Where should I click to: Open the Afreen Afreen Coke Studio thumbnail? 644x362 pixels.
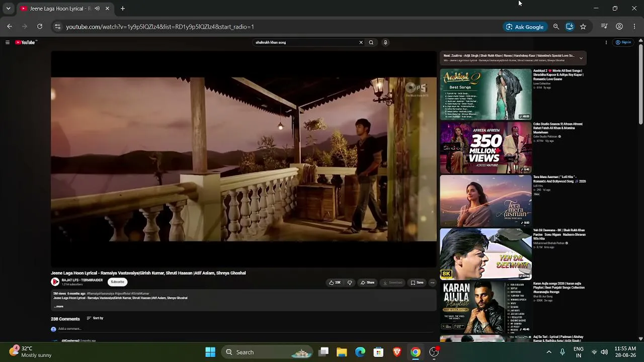pyautogui.click(x=486, y=147)
